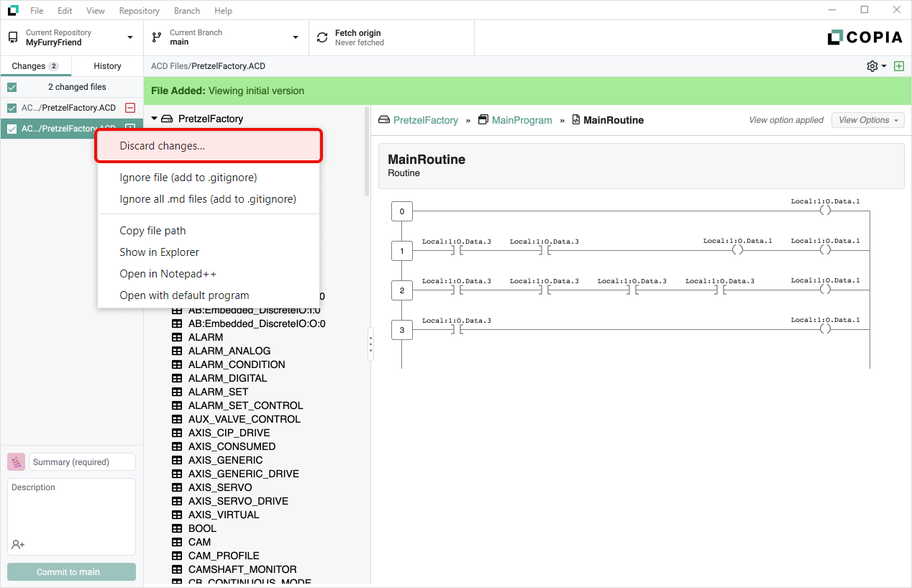Click the panel divider resize handle
912x588 pixels.
[370, 345]
